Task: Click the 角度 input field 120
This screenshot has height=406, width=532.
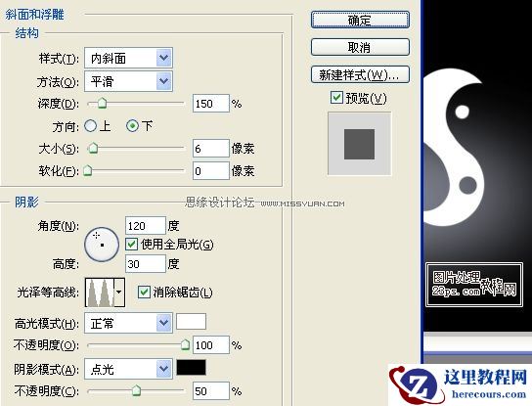Action: [146, 225]
